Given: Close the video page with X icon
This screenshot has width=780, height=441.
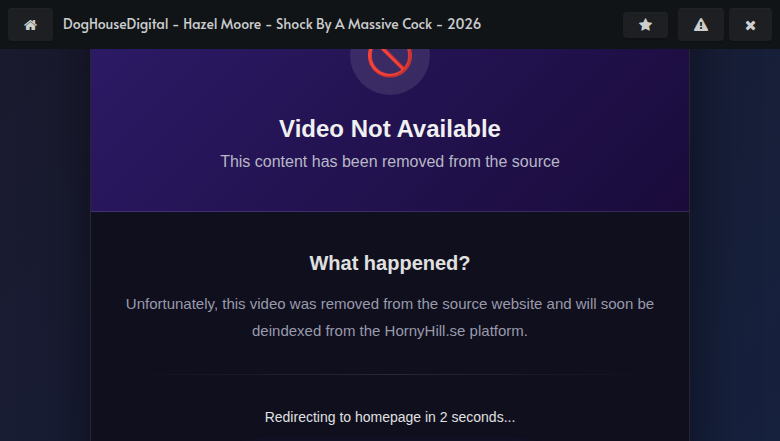Looking at the screenshot, I should tap(750, 24).
